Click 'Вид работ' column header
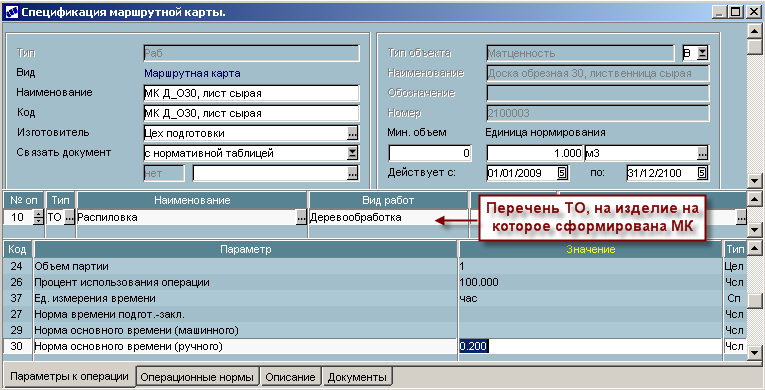The height and width of the screenshot is (390, 765). point(388,200)
